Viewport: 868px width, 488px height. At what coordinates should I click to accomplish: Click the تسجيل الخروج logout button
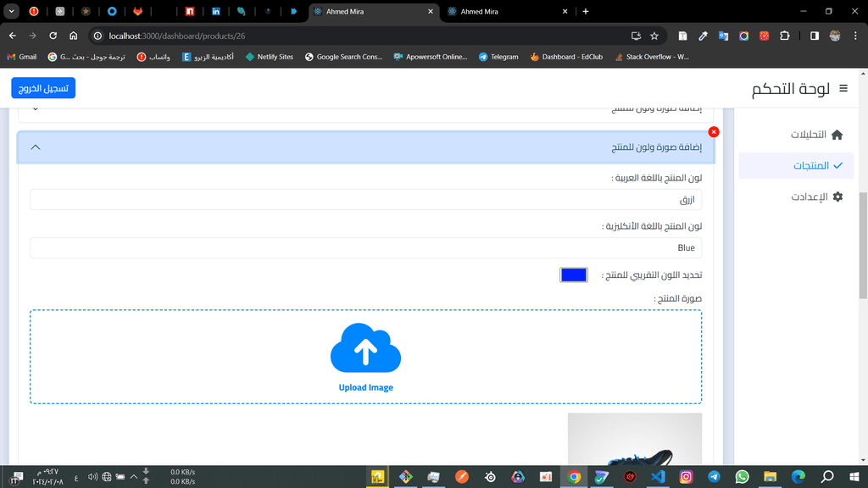[x=43, y=88]
